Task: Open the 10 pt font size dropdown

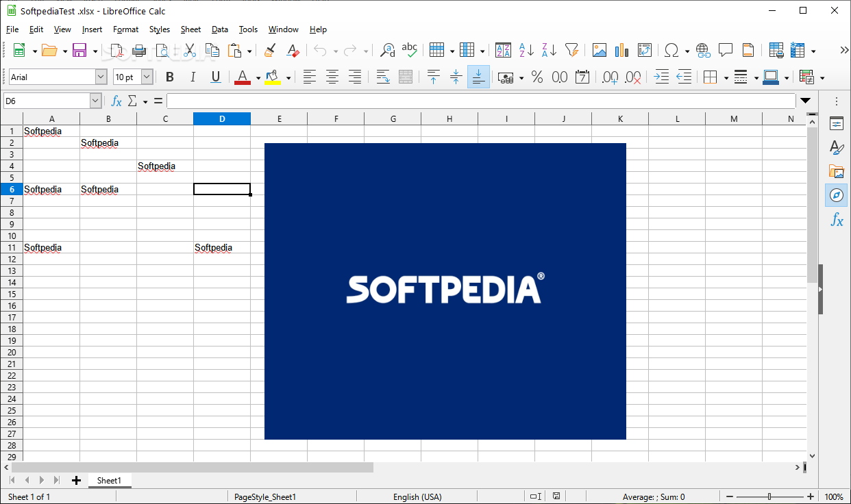Action: [147, 77]
